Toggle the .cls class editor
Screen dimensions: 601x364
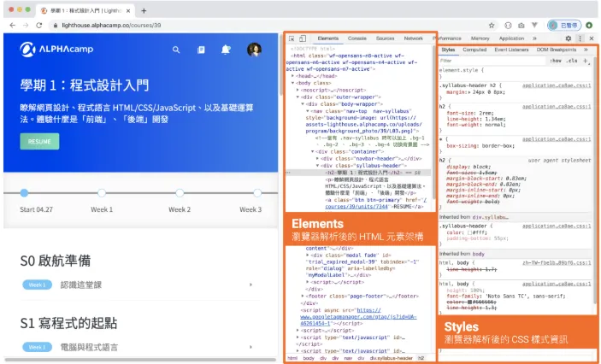point(572,61)
